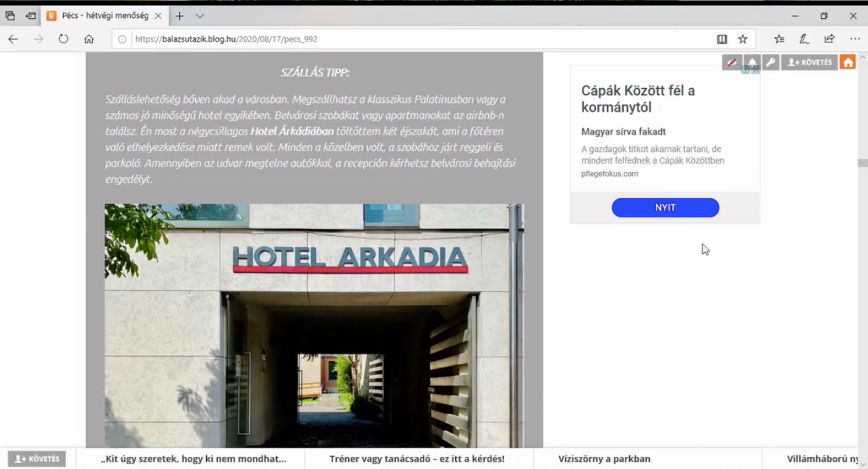Set these tabs aside
Screen dimensions: 868x469
tap(30, 16)
